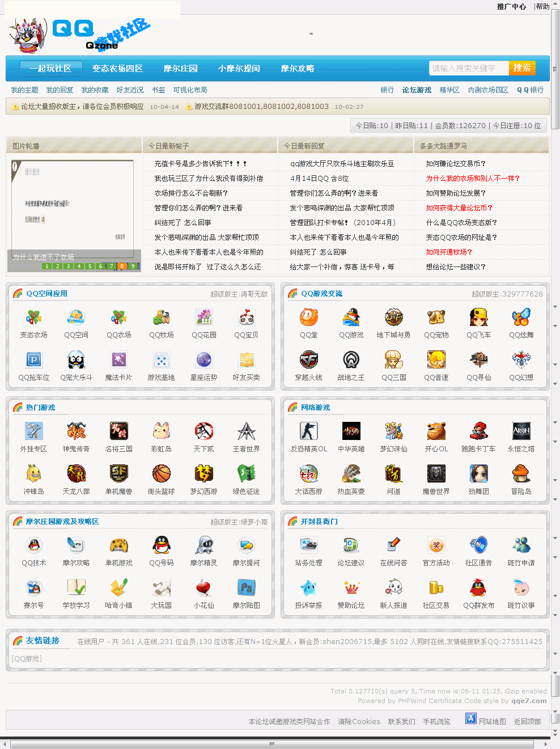Open the [QQ游戏] friendly link

27,659
